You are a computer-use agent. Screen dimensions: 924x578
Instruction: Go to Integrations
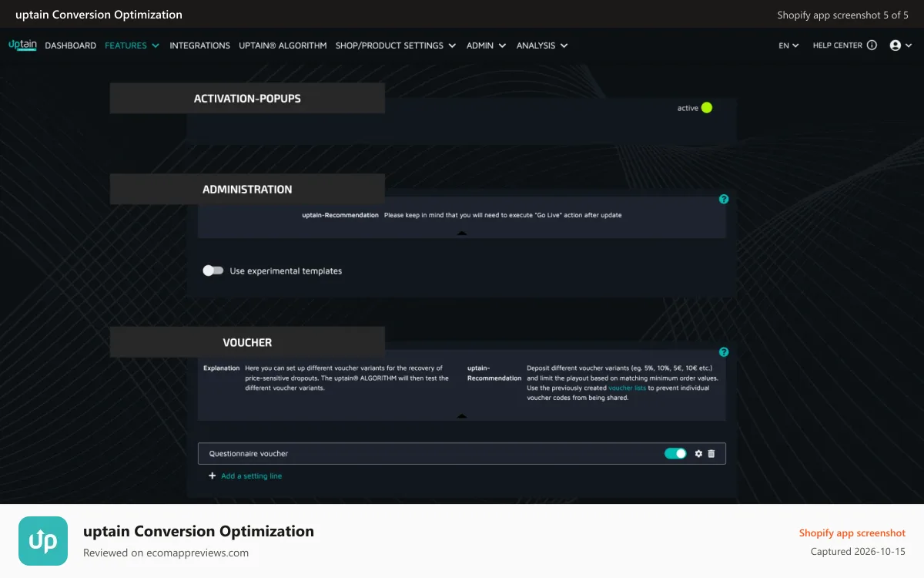[x=199, y=45]
